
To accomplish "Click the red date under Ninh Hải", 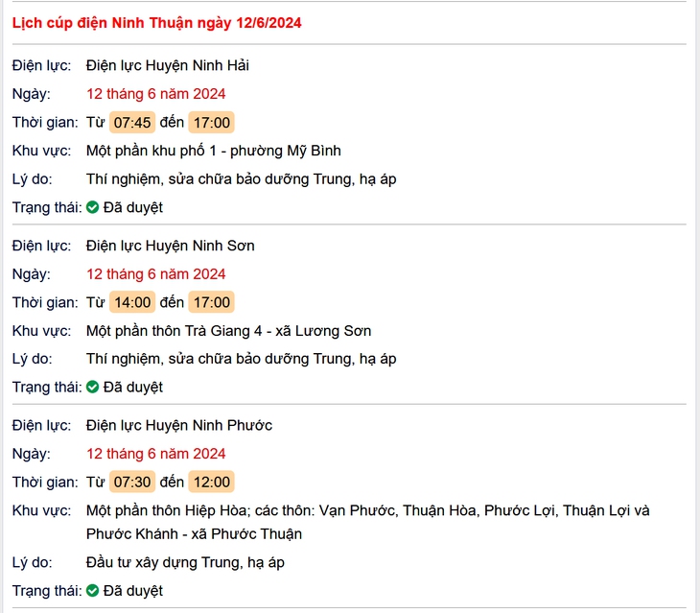I will [155, 94].
